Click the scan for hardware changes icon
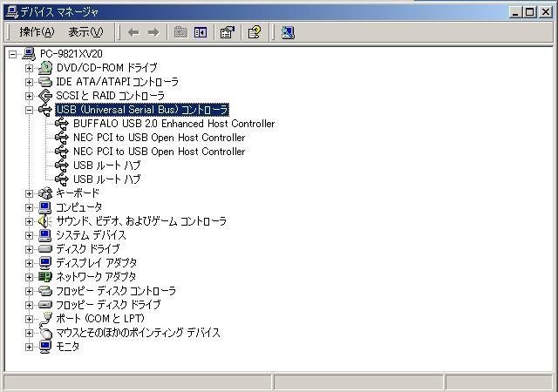The image size is (558, 392). 287,32
